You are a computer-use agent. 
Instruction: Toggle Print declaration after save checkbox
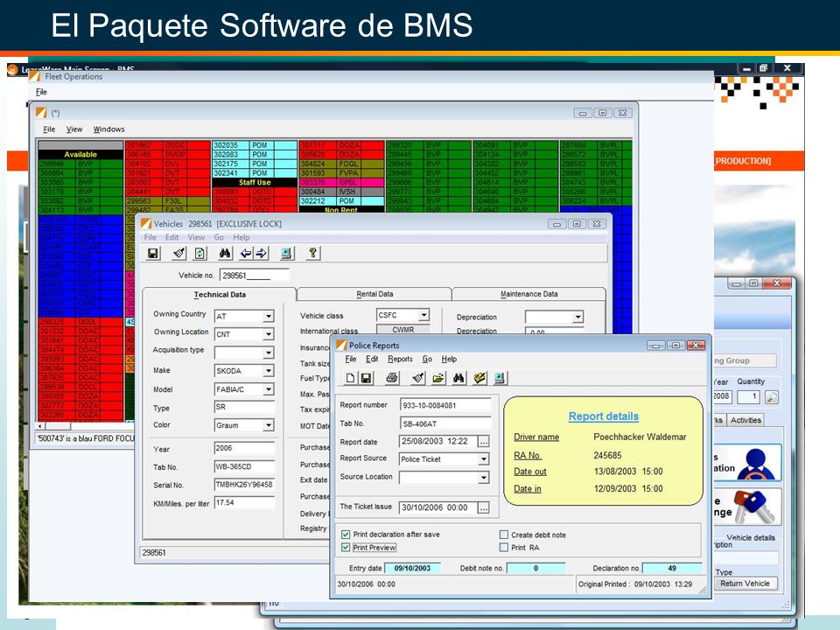pos(346,534)
